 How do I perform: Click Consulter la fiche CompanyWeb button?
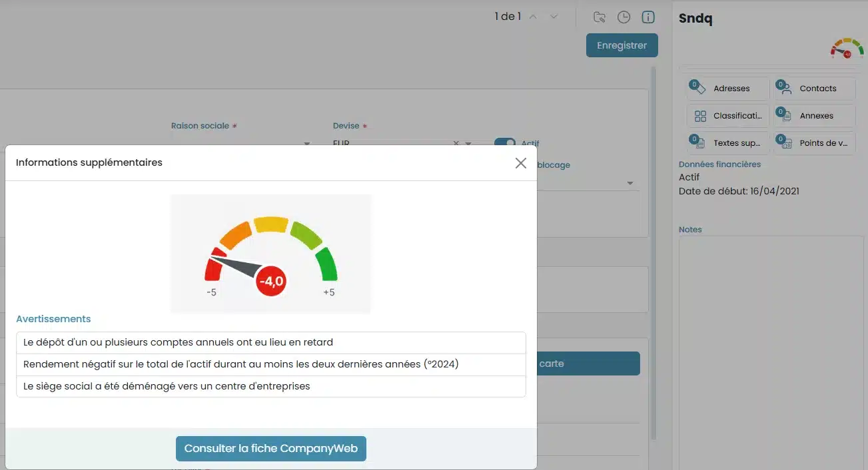[x=271, y=449]
